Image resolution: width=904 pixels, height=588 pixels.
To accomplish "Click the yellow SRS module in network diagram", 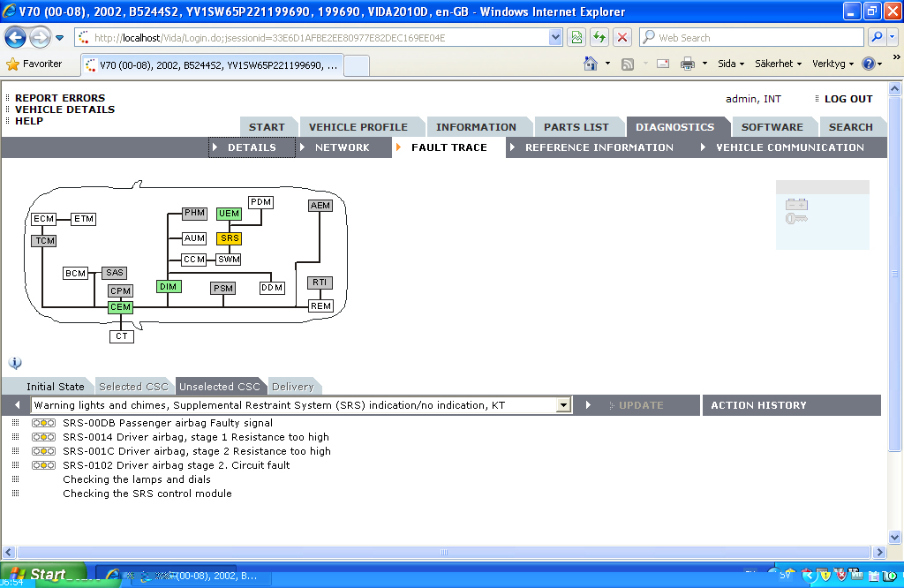I will (x=229, y=238).
